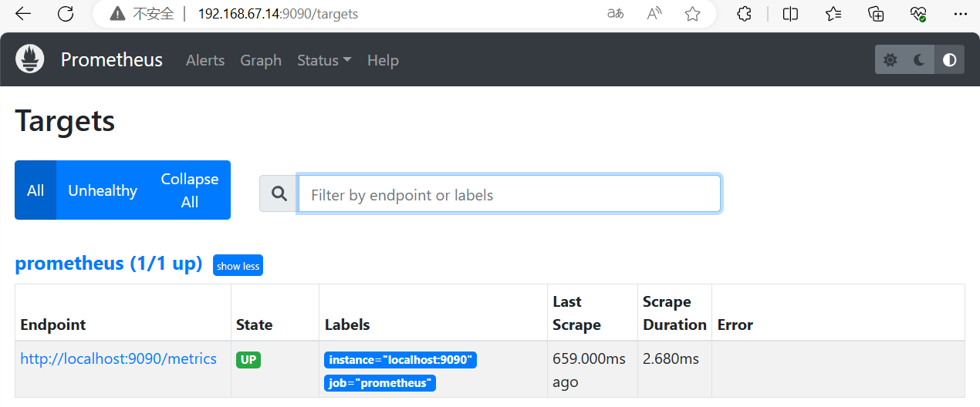This screenshot has width=980, height=407.
Task: Click the search magnifier icon beside the filter box
Action: click(x=279, y=193)
